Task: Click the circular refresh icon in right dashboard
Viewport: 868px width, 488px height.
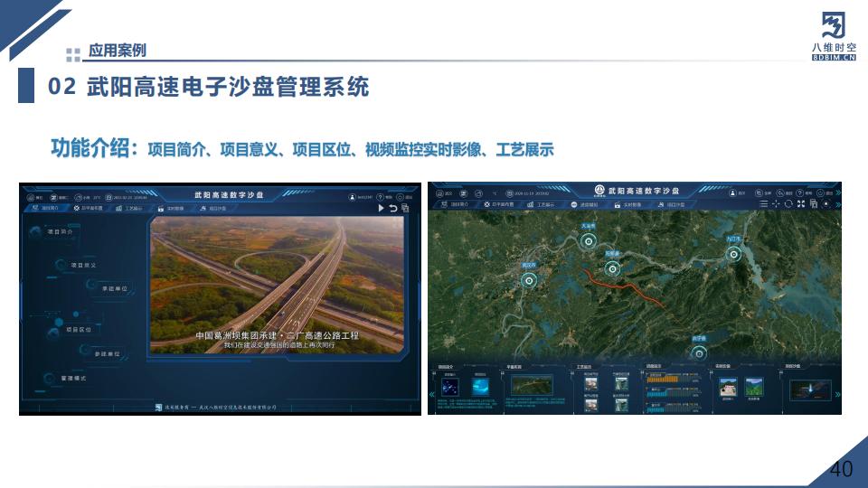Action: coord(788,204)
